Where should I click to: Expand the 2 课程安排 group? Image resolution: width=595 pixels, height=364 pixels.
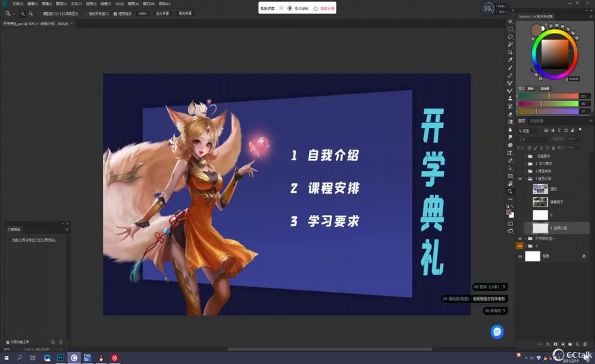tap(526, 171)
